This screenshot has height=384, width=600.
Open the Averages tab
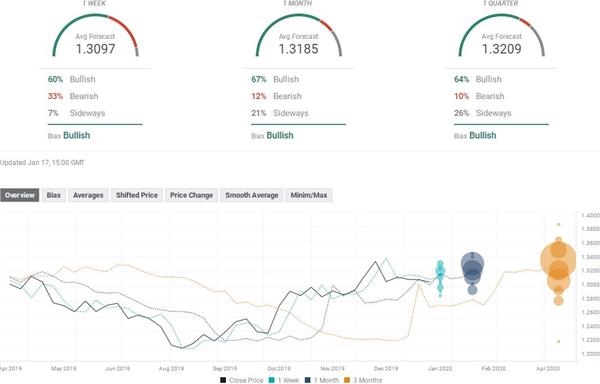[88, 195]
